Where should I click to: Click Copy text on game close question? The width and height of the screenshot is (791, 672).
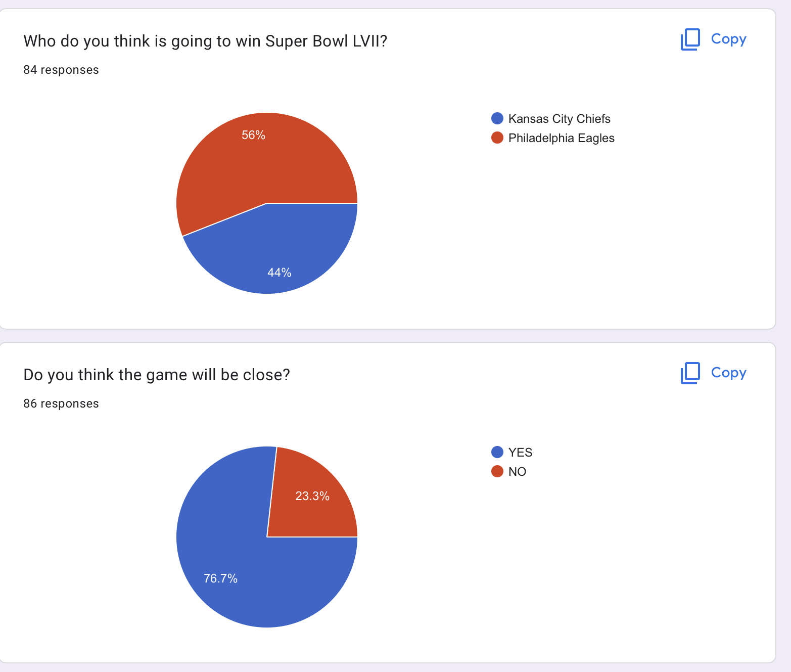728,373
